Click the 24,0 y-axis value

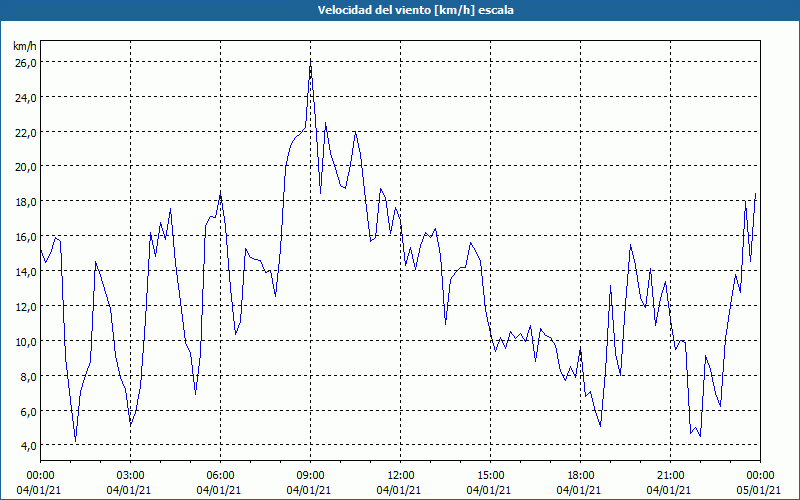[x=25, y=98]
